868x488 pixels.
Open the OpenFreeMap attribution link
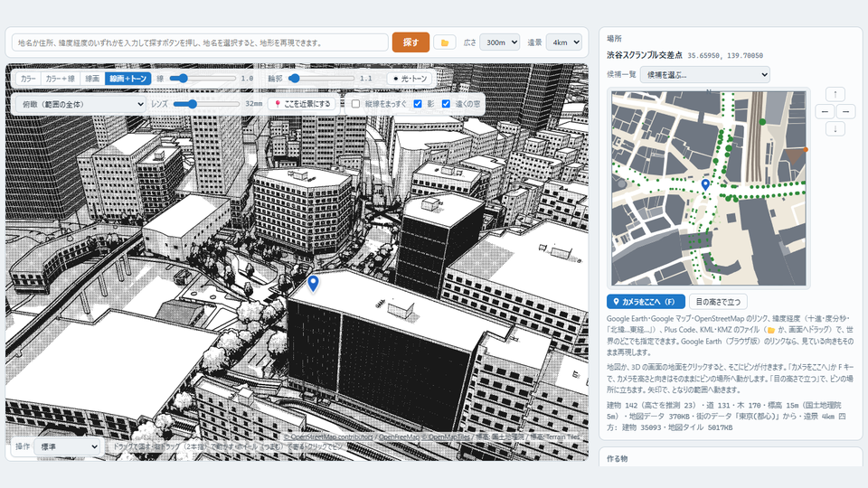399,437
